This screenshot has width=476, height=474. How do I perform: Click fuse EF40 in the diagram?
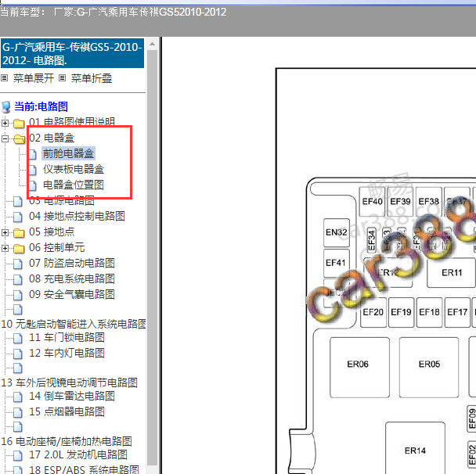point(372,201)
